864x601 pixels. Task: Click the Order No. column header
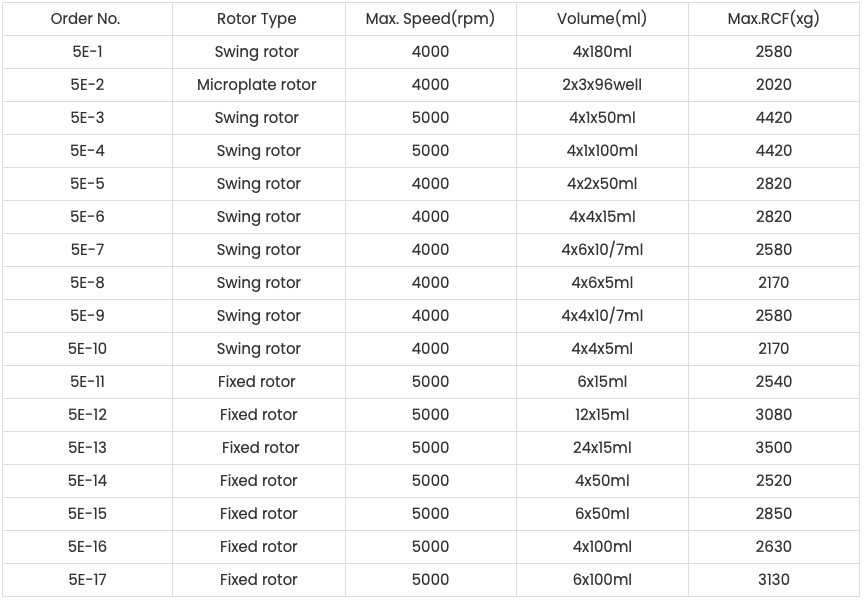tap(86, 19)
